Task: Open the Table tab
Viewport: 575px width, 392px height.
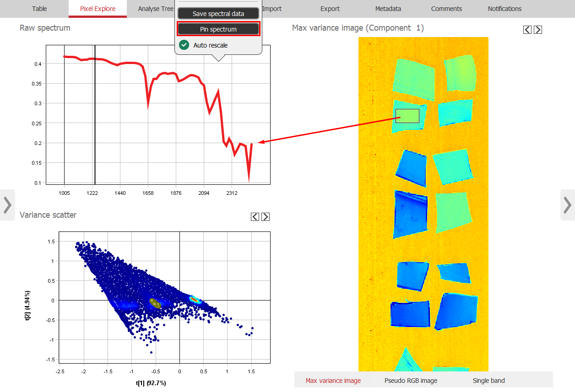Action: click(39, 9)
